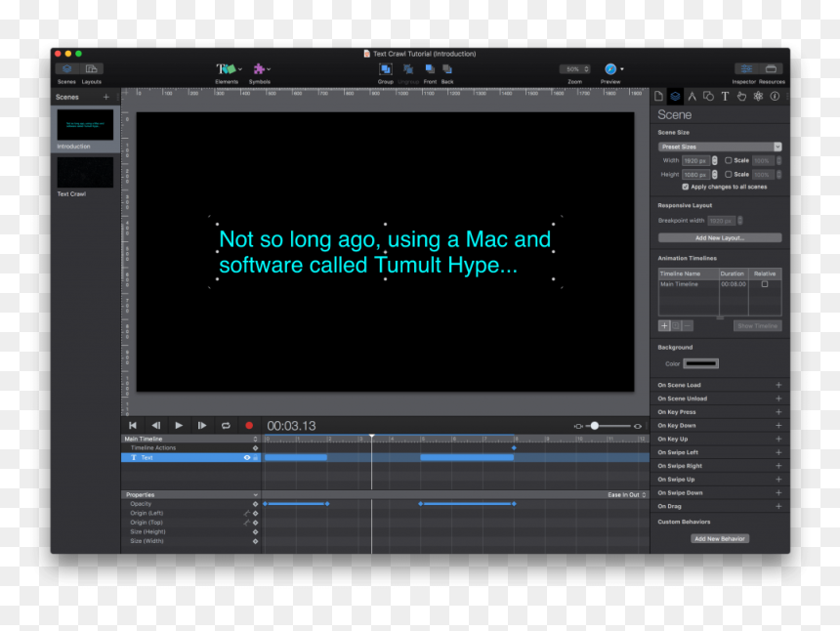Open the Preview browser icon
The width and height of the screenshot is (840, 631).
[x=610, y=69]
